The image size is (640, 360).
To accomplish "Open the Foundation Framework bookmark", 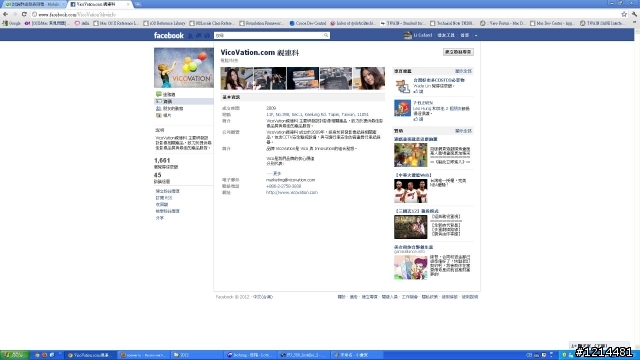I will [x=261, y=23].
